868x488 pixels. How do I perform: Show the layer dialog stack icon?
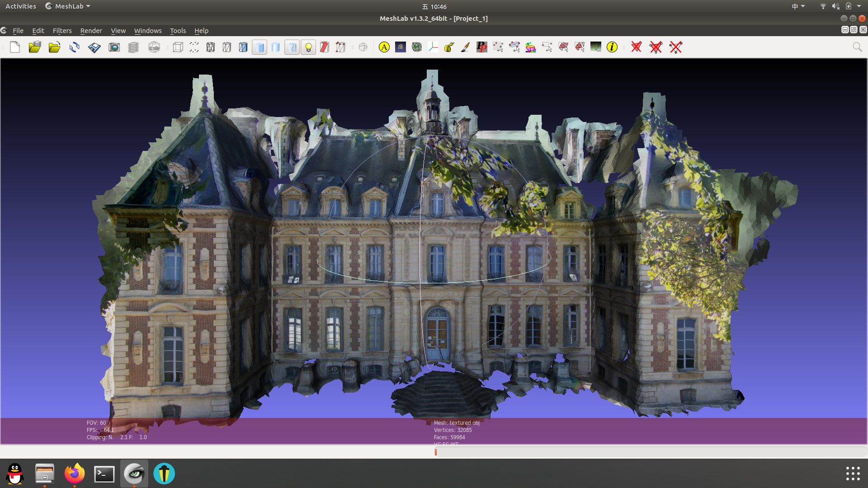(x=133, y=47)
